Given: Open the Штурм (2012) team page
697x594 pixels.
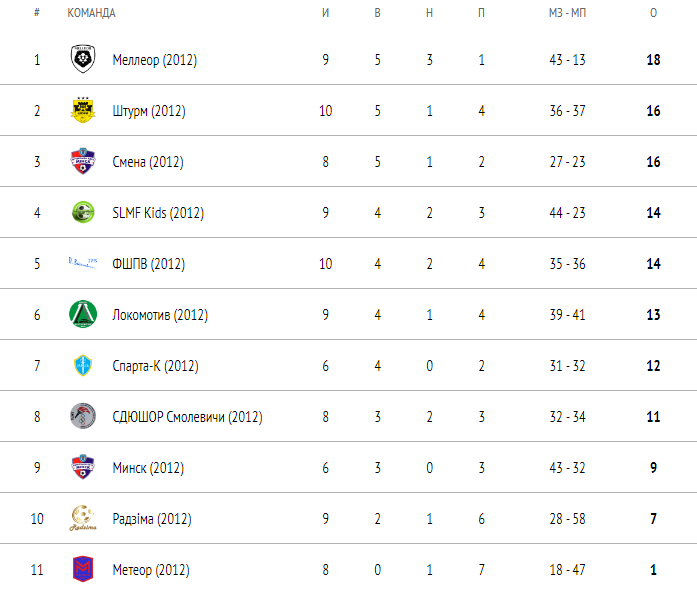Looking at the screenshot, I should [x=149, y=111].
